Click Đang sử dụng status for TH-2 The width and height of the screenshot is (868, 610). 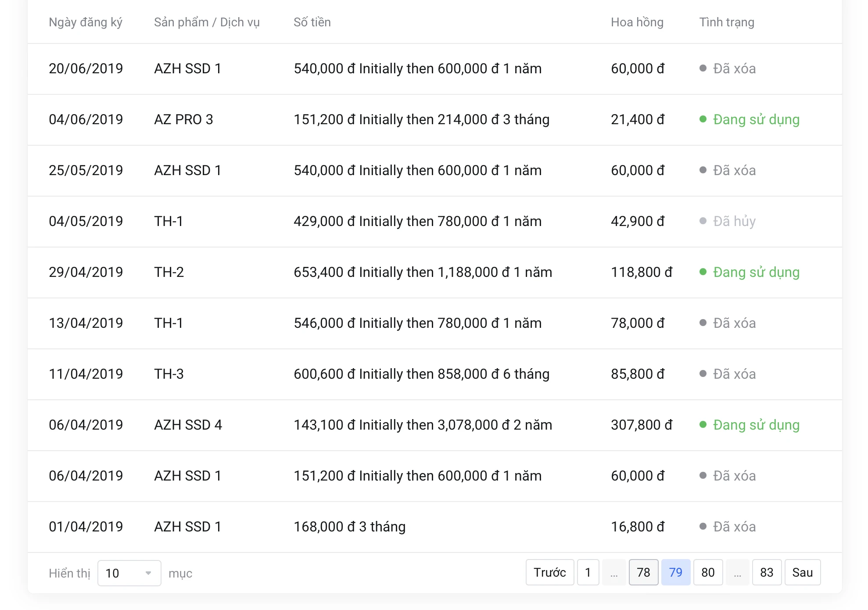750,272
